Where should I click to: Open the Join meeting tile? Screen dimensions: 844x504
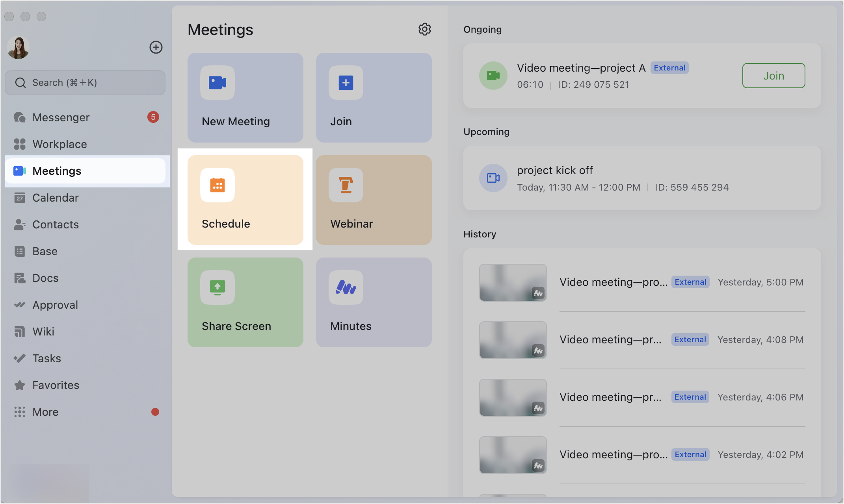point(374,98)
